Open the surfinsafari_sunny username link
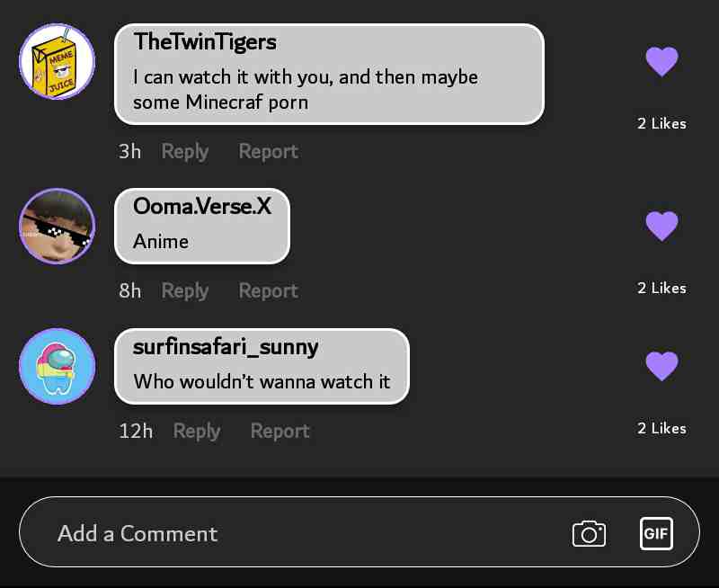 [x=226, y=348]
